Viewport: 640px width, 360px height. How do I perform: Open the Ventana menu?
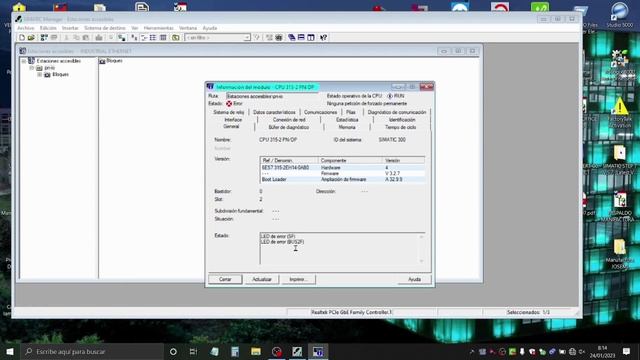click(188, 28)
